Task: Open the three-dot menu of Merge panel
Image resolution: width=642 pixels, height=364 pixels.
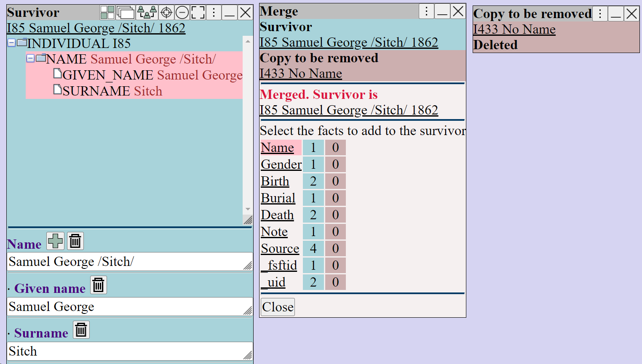Action: click(x=427, y=11)
